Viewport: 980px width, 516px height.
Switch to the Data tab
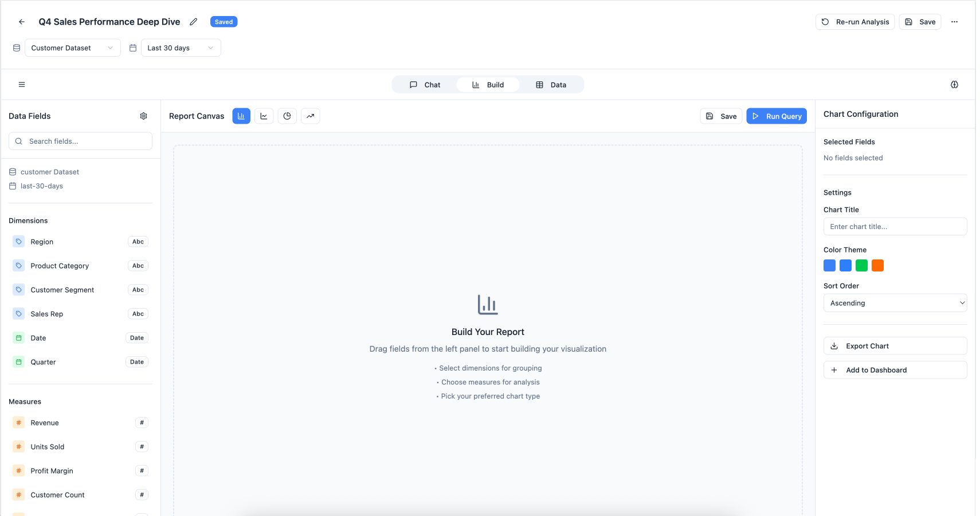click(551, 85)
